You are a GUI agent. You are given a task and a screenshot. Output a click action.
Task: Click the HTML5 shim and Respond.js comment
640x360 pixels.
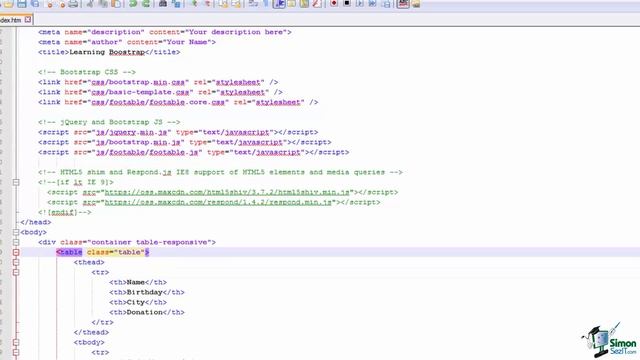[x=220, y=172]
